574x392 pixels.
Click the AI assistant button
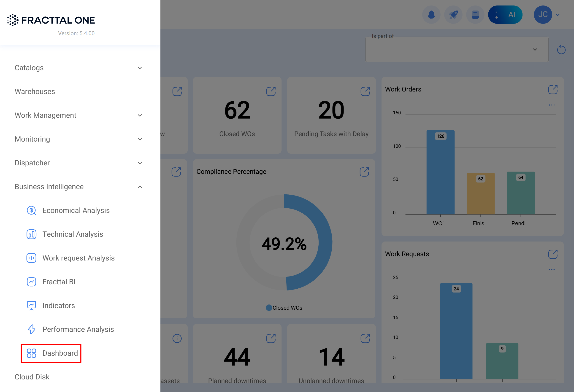click(505, 15)
